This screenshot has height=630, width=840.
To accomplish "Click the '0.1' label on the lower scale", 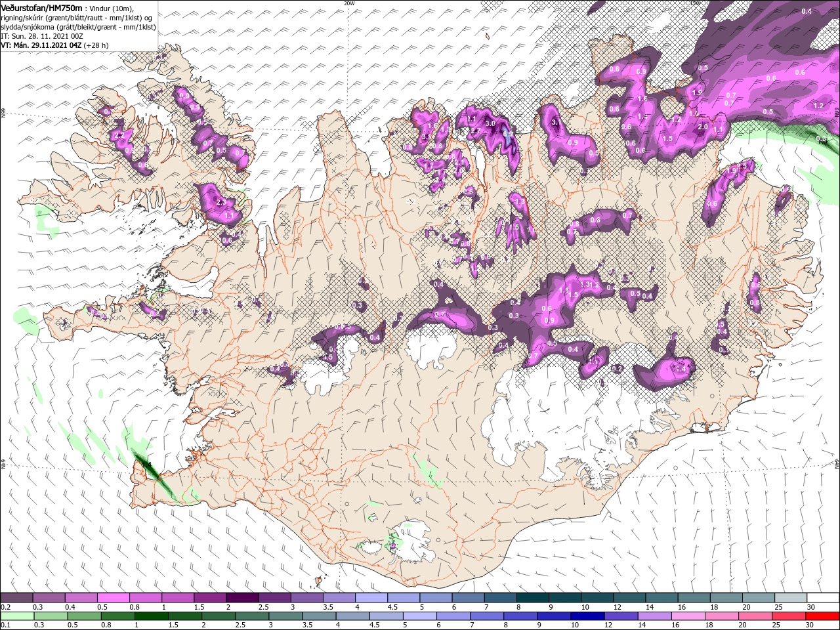I will pos(5,625).
